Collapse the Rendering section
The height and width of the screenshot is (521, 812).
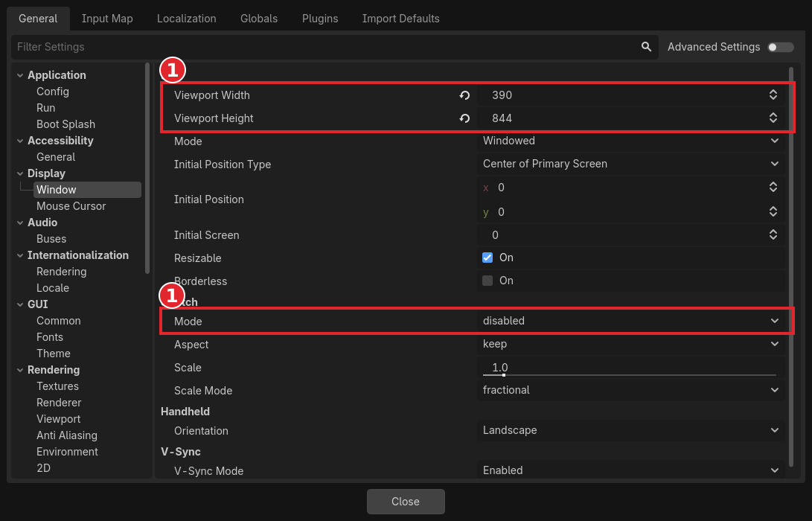click(19, 370)
